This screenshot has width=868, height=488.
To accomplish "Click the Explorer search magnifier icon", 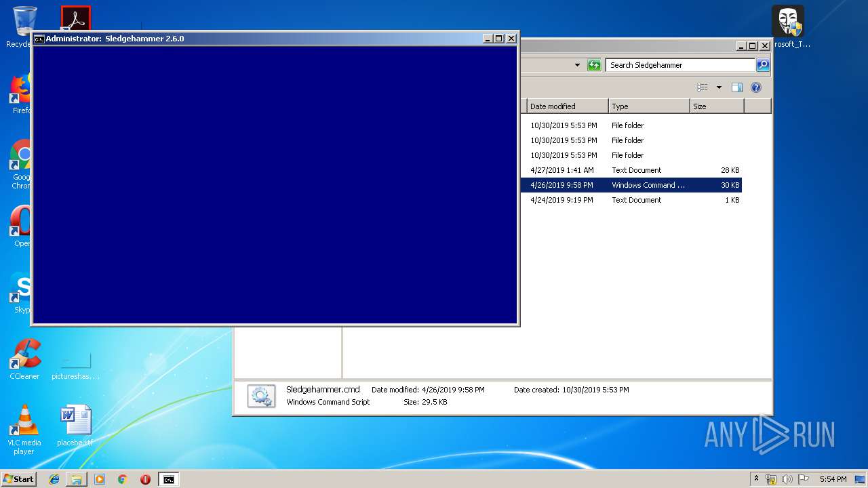I will click(763, 65).
